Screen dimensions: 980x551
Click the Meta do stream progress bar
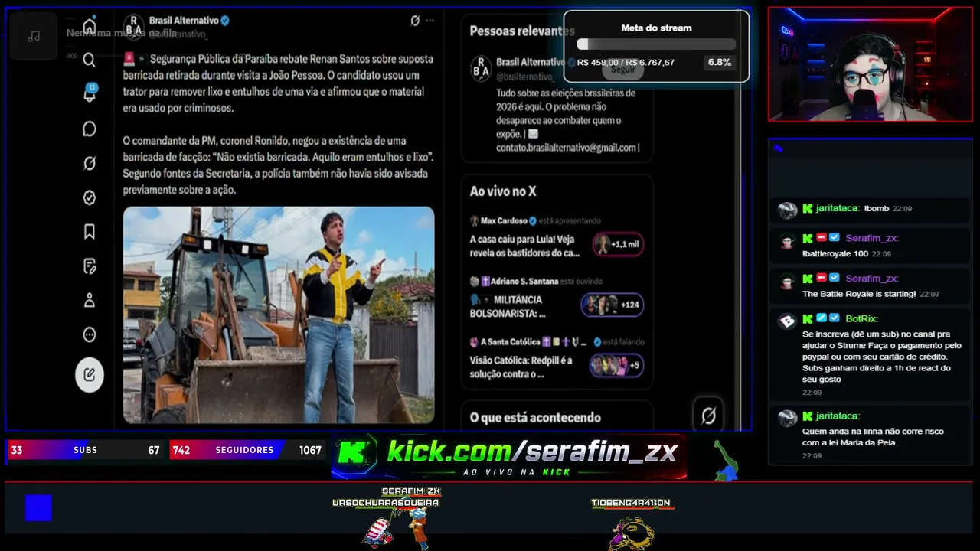(656, 44)
